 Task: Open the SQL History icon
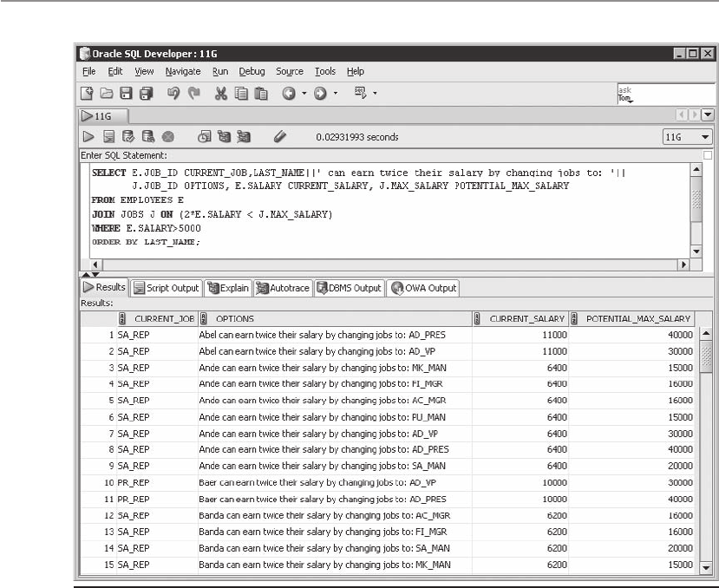point(204,137)
